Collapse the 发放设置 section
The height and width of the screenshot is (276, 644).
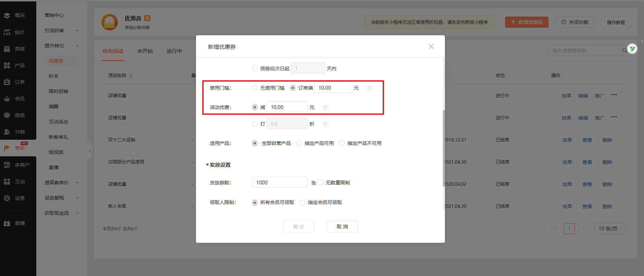(207, 165)
